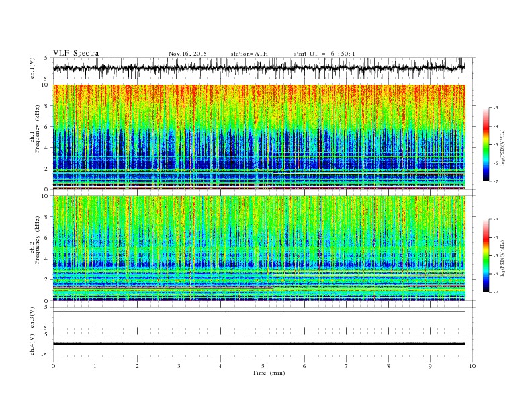Click the "station=ATH" header text
The image size is (532, 411).
pos(249,54)
